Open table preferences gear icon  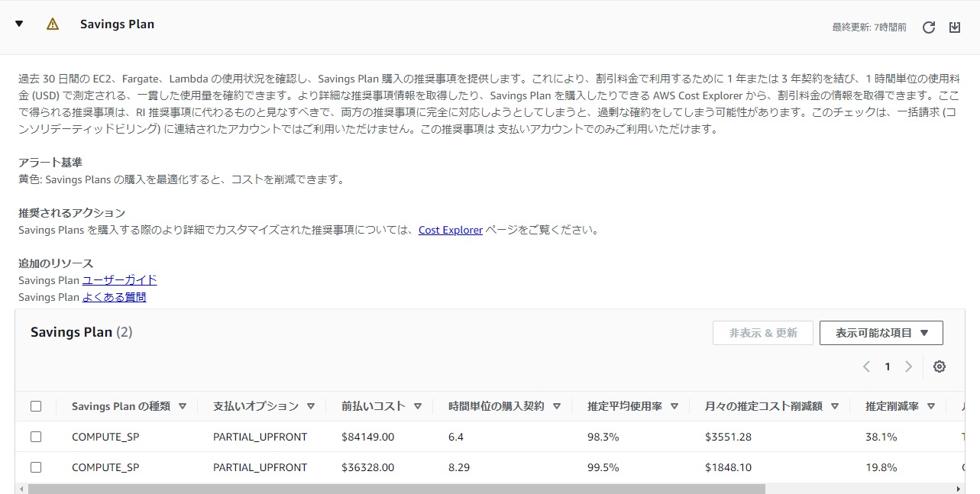[940, 366]
